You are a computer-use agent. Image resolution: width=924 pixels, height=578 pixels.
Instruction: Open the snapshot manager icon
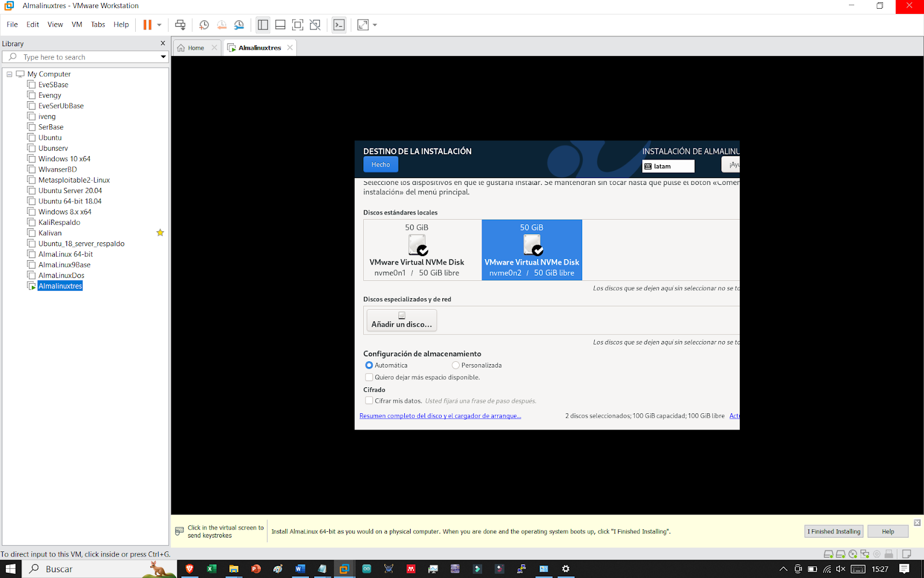click(239, 25)
